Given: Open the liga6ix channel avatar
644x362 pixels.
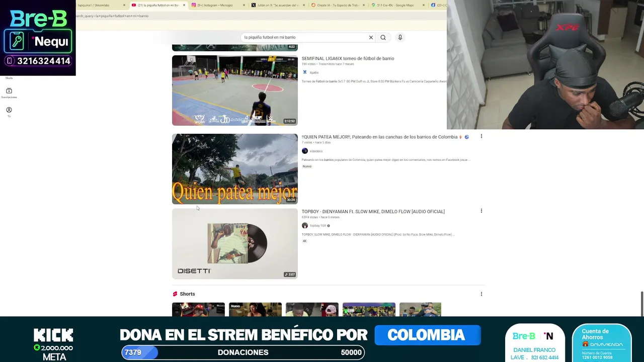Looking at the screenshot, I should tap(304, 72).
